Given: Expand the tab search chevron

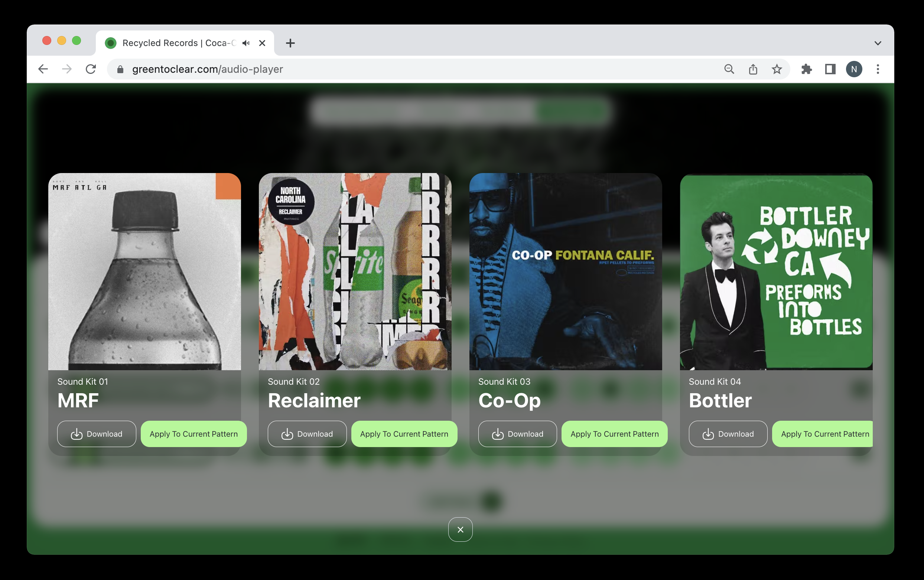Looking at the screenshot, I should (878, 43).
